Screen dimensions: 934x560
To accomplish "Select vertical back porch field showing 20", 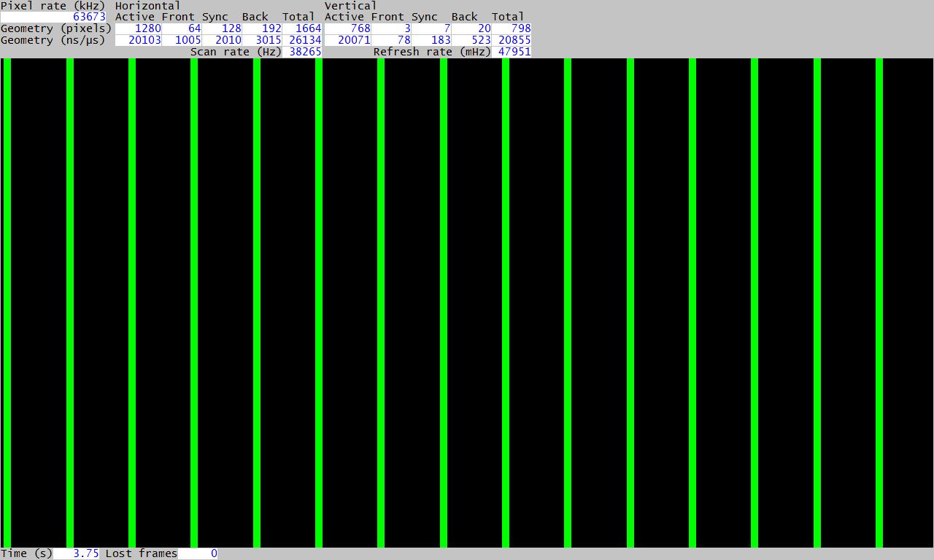I will 471,28.
